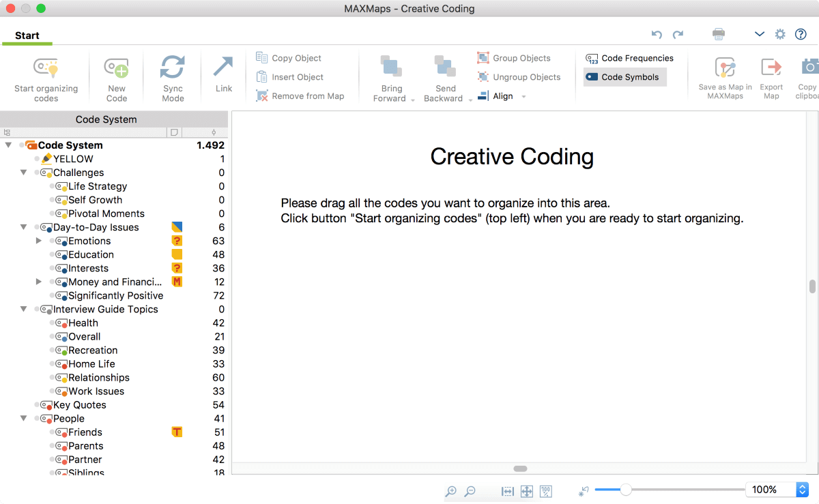819x504 pixels.
Task: Click the Redo arrow
Action: (678, 34)
